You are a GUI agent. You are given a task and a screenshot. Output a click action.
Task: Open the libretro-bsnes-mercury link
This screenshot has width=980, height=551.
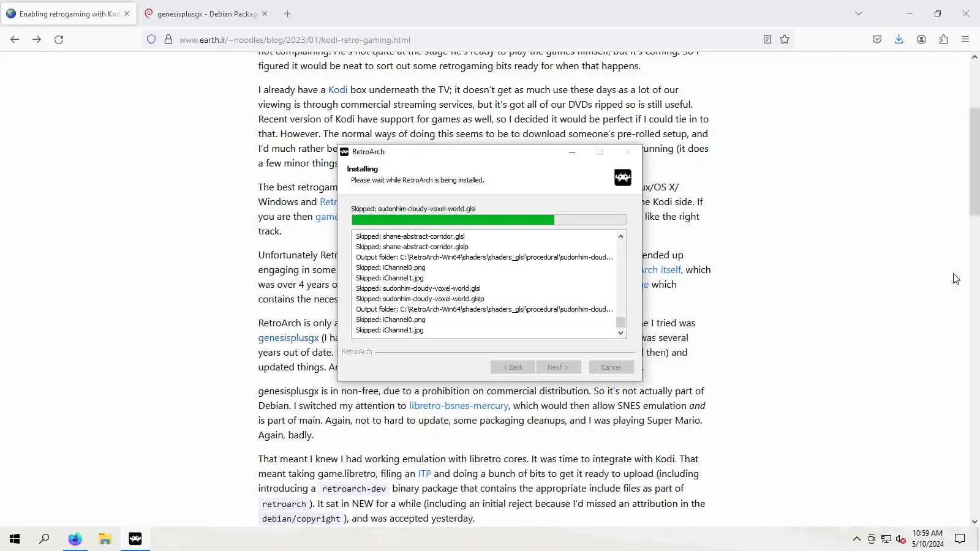click(459, 405)
